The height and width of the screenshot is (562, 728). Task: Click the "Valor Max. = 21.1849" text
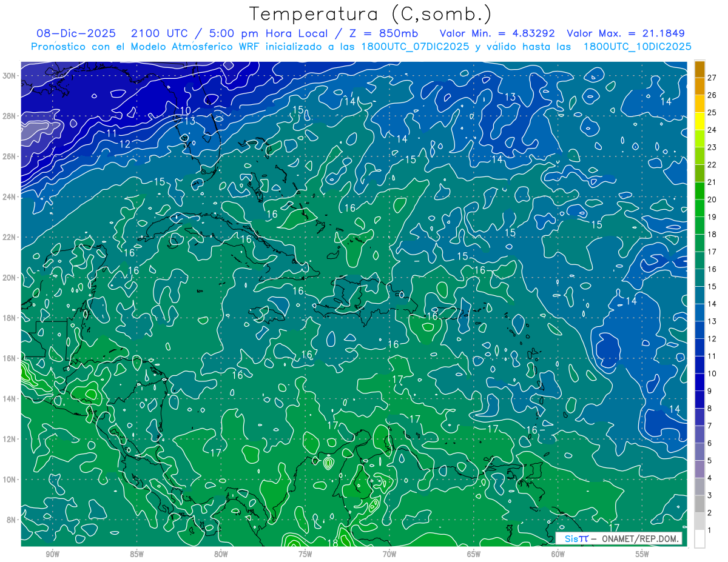tap(626, 33)
